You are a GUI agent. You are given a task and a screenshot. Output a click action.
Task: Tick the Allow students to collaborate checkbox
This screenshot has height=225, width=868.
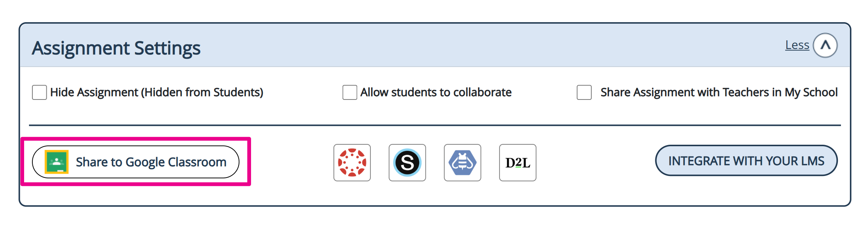(350, 92)
